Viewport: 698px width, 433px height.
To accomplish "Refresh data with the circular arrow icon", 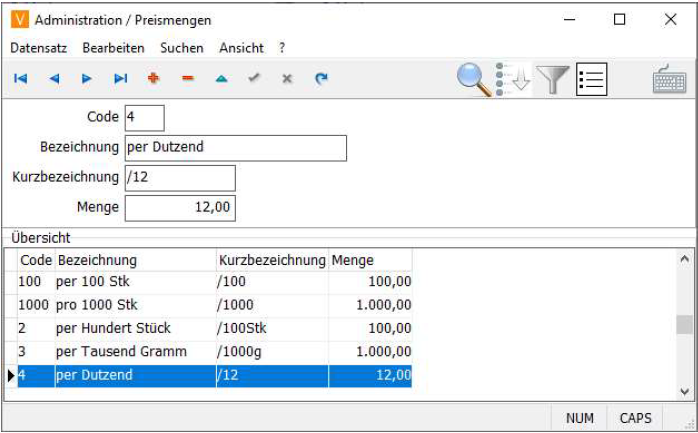I will tap(321, 79).
